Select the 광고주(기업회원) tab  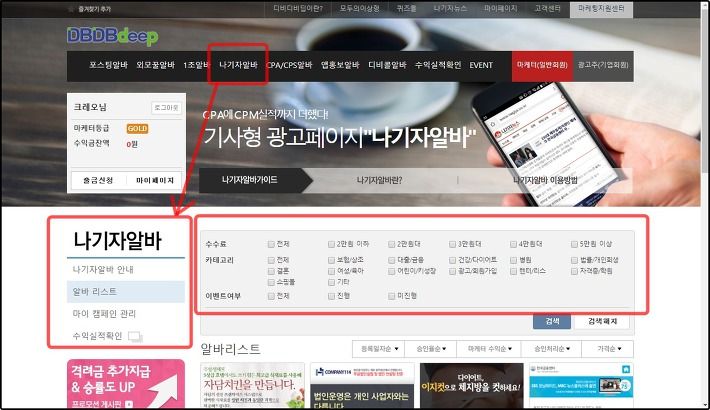(603, 65)
